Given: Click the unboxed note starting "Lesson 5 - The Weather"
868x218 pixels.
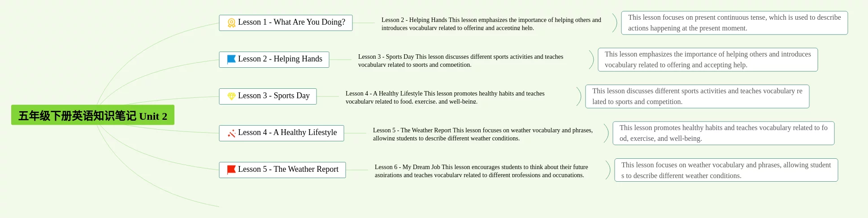Looking at the screenshot, I should click(x=482, y=134).
